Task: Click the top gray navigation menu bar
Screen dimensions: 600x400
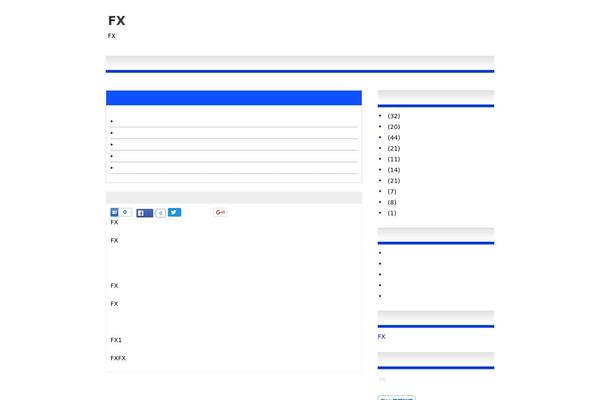Action: click(300, 63)
